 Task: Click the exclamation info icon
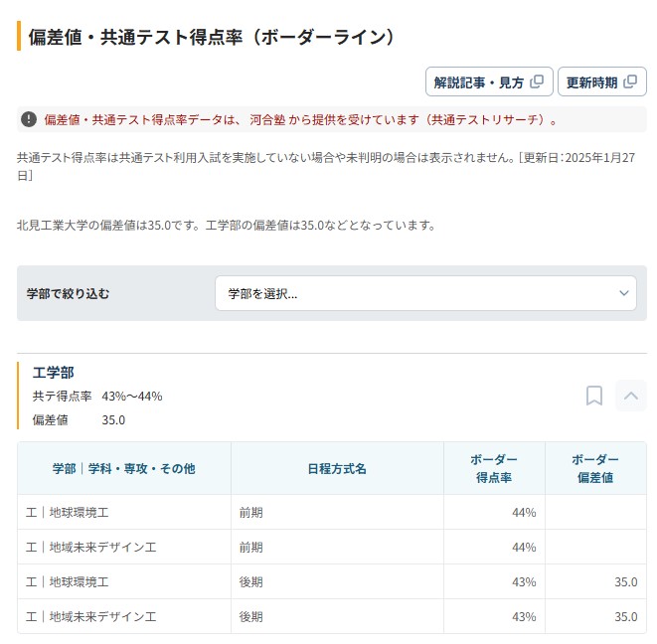pyautogui.click(x=29, y=119)
